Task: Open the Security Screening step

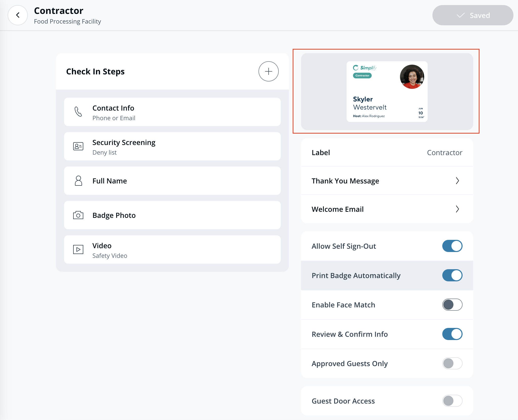Action: tap(172, 146)
